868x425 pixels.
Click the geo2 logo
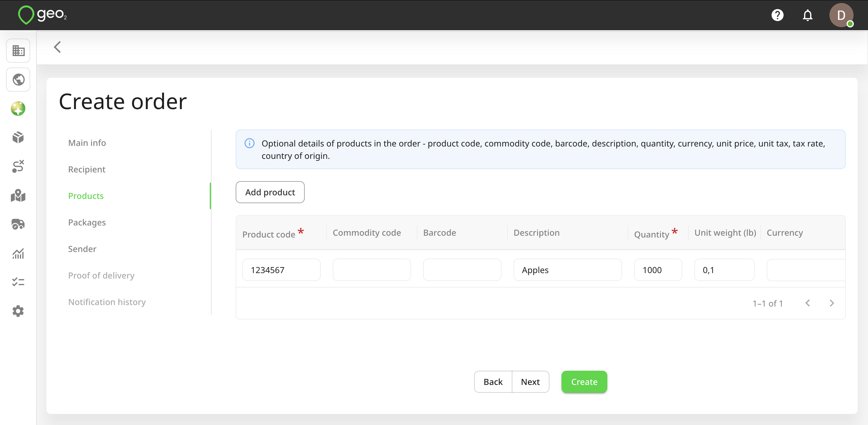coord(42,15)
